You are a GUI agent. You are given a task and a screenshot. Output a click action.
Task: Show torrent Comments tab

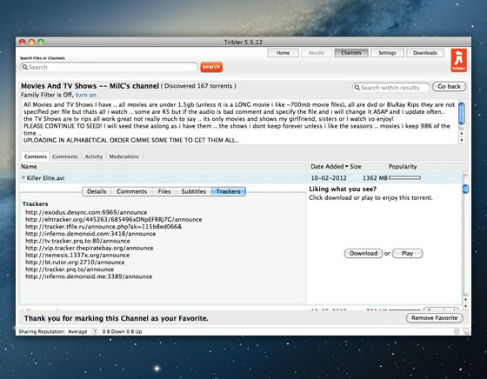[x=132, y=191]
